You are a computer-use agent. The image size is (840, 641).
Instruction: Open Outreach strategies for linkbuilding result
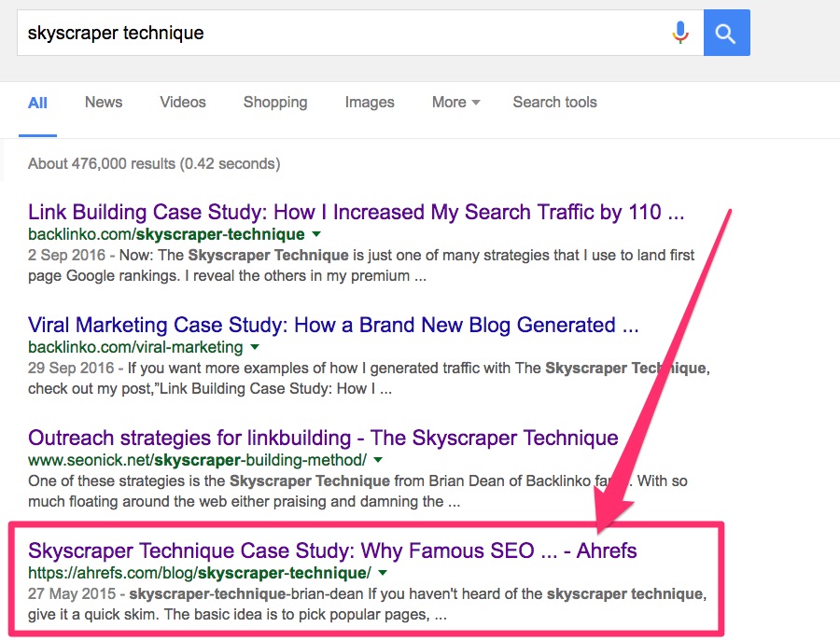click(323, 438)
